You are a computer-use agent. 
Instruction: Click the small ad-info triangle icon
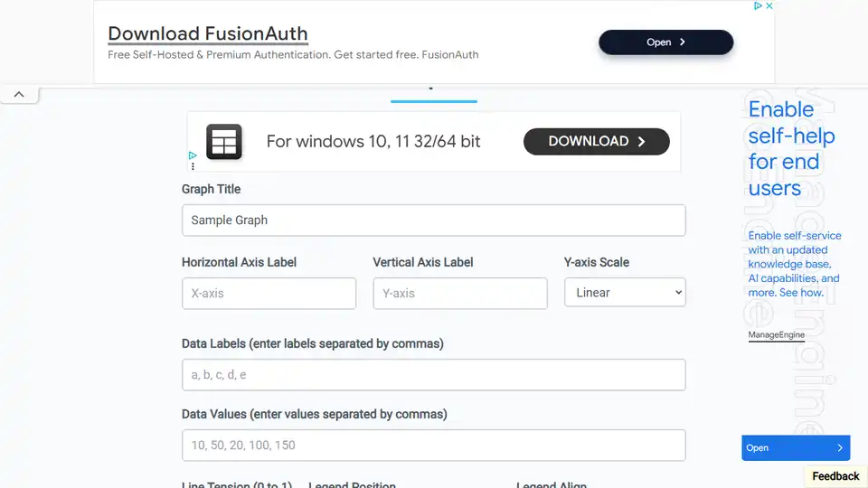192,155
